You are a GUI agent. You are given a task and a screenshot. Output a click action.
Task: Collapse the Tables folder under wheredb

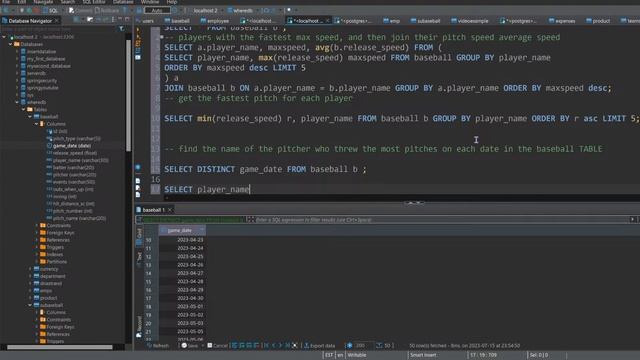coord(24,109)
